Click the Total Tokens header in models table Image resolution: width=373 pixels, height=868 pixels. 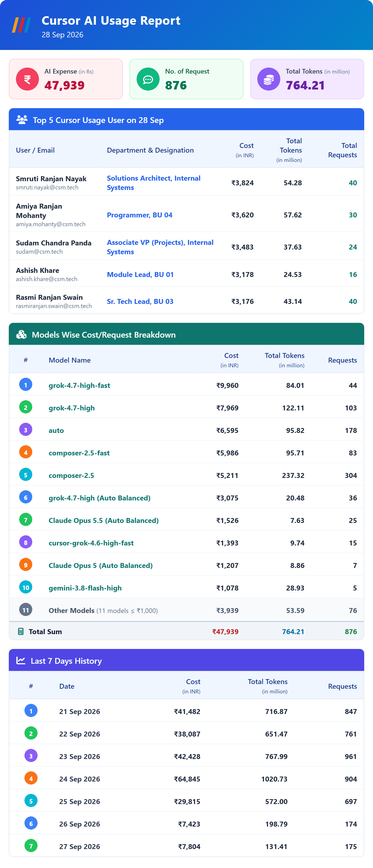(x=284, y=355)
